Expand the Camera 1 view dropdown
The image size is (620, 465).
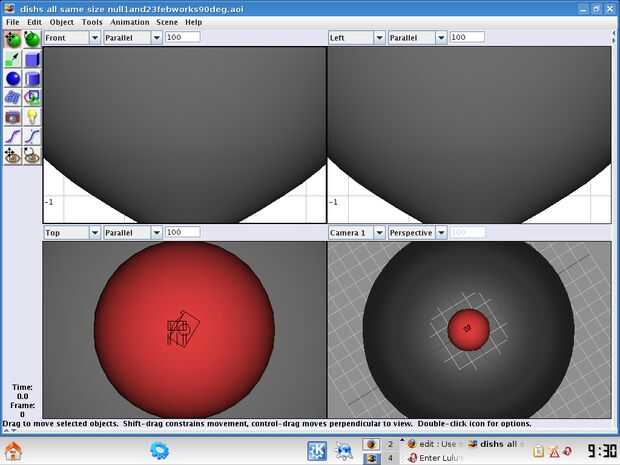point(357,232)
